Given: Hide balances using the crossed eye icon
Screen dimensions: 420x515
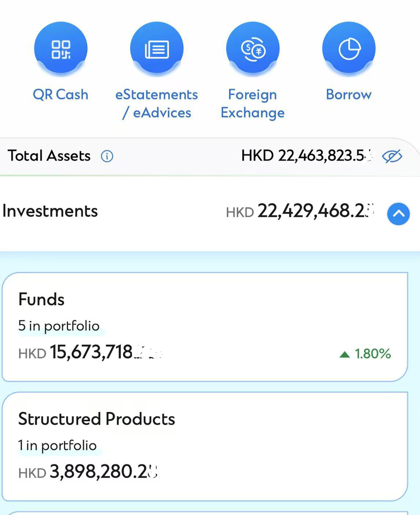Looking at the screenshot, I should coord(392,156).
